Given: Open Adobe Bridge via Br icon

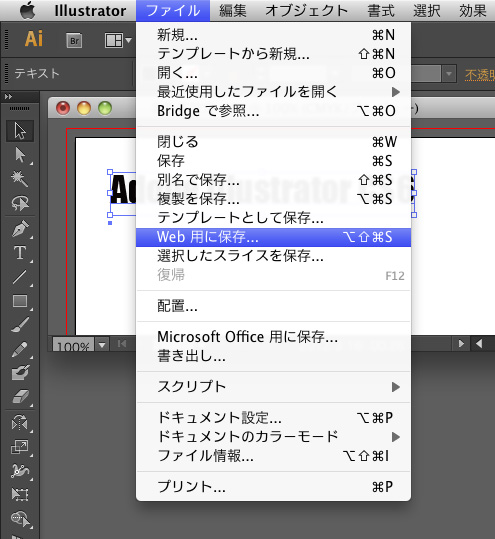Looking at the screenshot, I should tap(74, 41).
